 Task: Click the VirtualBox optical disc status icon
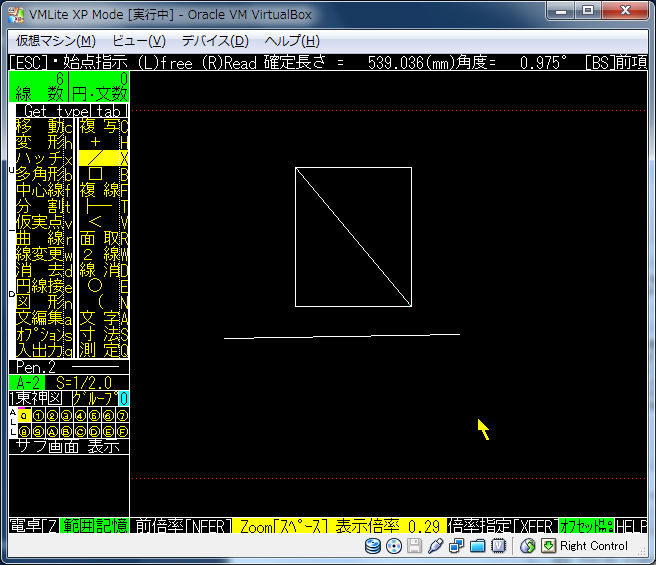coord(394,546)
